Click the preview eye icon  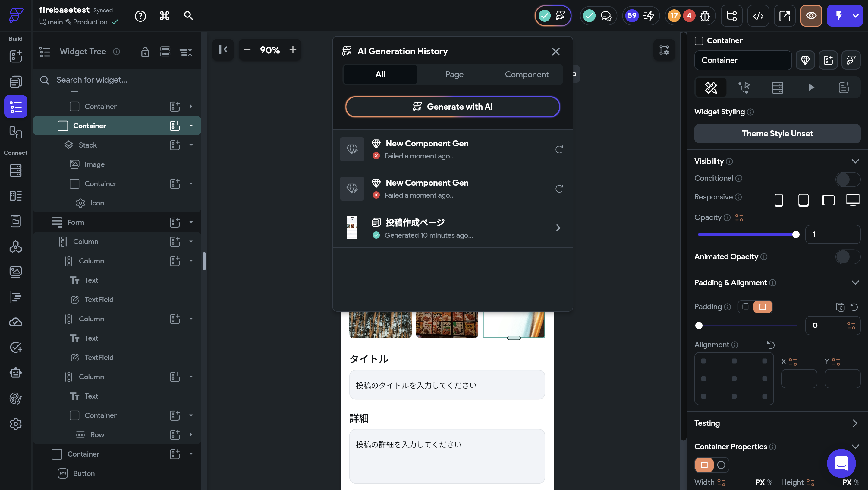coord(811,16)
